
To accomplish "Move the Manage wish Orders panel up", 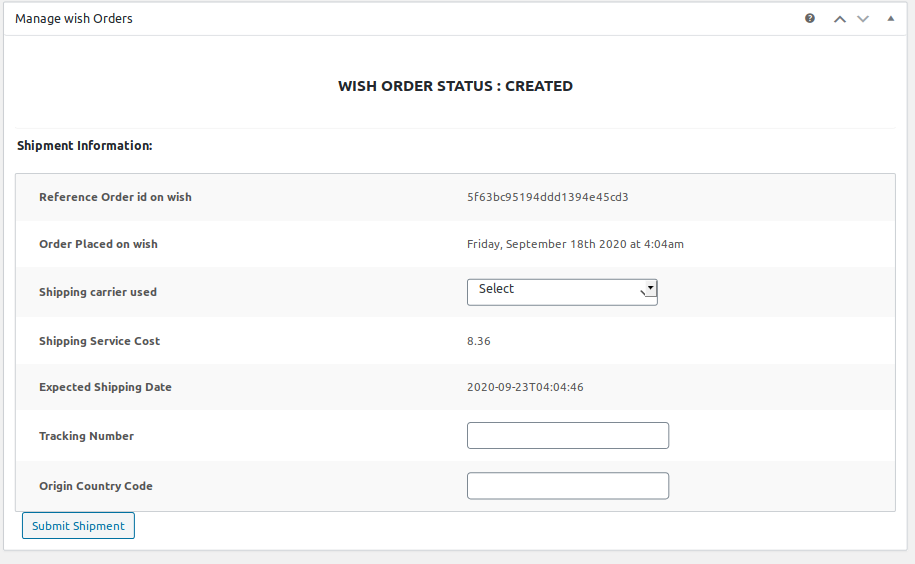I will pos(840,19).
